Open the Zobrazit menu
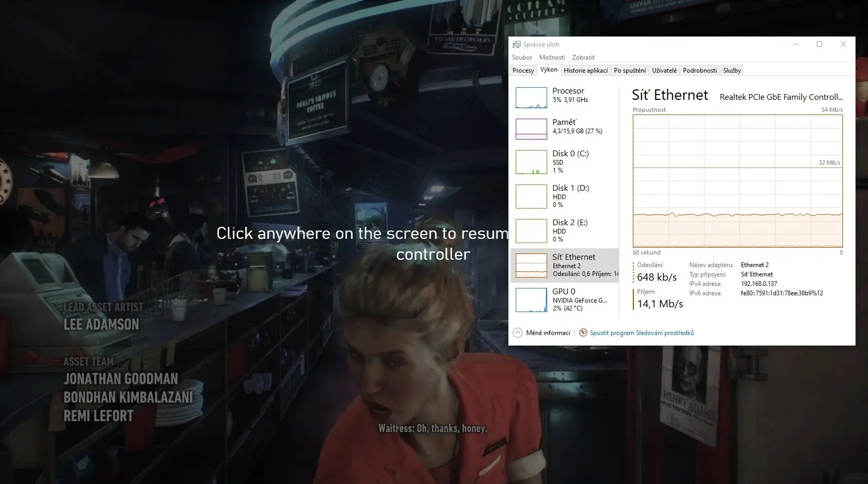This screenshot has height=484, width=868. point(583,57)
